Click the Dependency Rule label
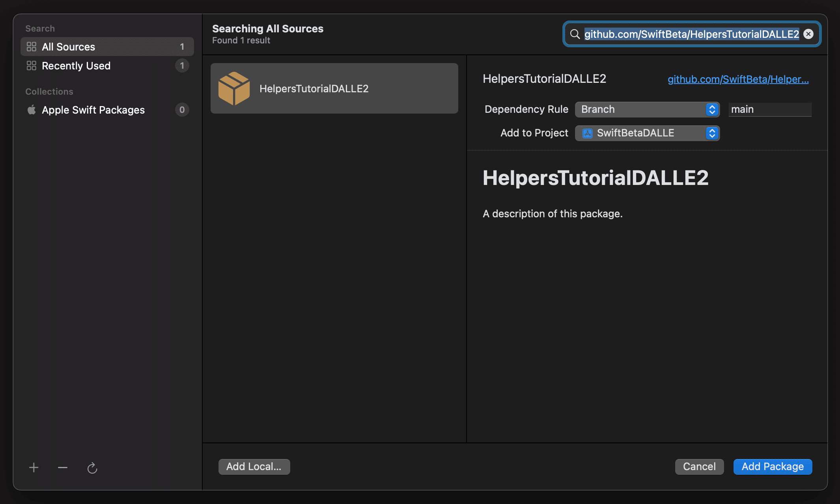 [x=526, y=109]
